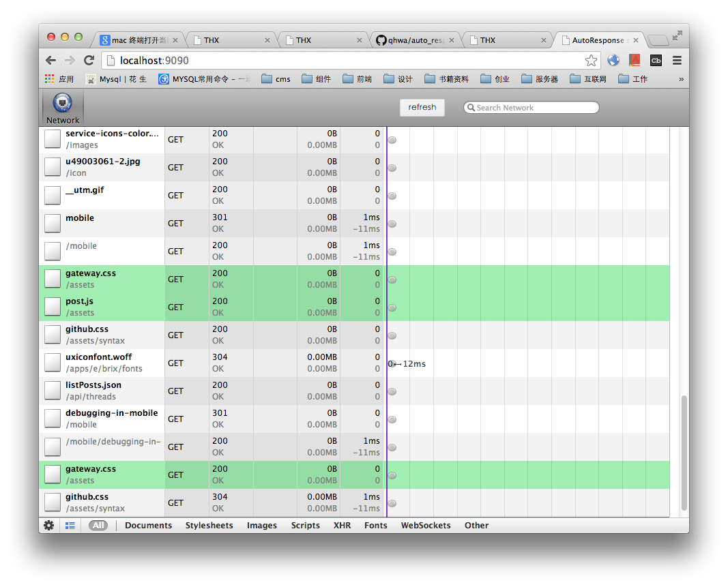Image resolution: width=728 pixels, height=587 pixels.
Task: Tick the checkbox for u49003061-2.jpg
Action: pos(53,167)
